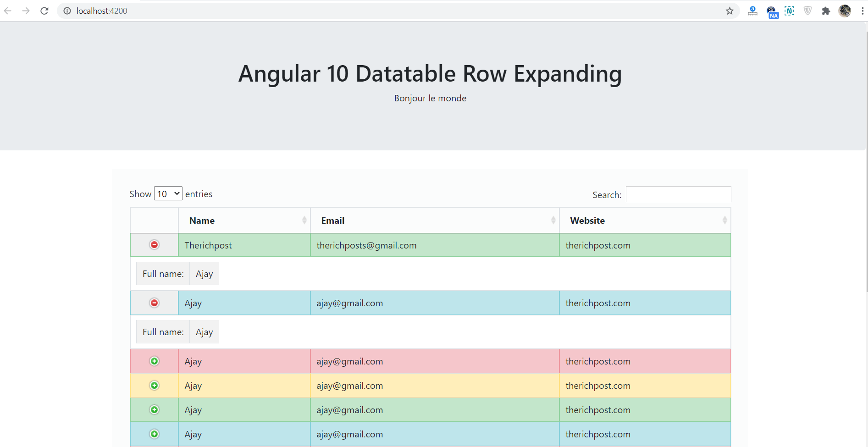Open the browser Extensions puzzle icon
This screenshot has height=447, width=868.
826,11
